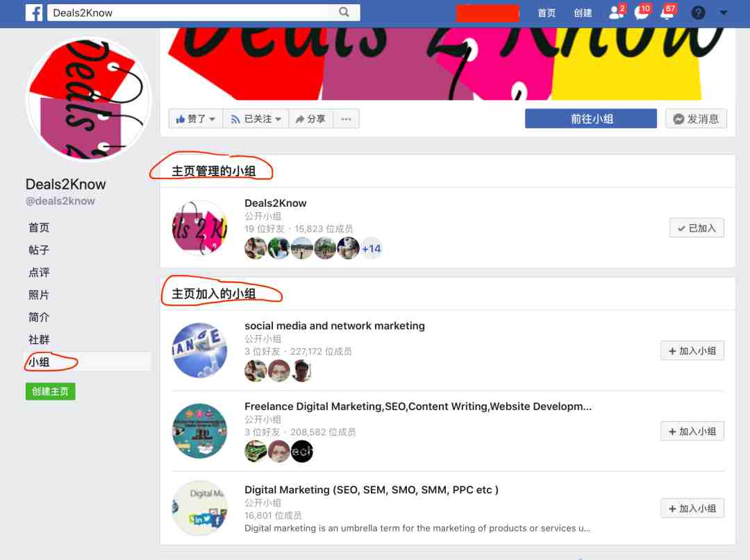Toggle the 已加入 joined button
Screen dimensions: 750x560
pyautogui.click(x=697, y=228)
